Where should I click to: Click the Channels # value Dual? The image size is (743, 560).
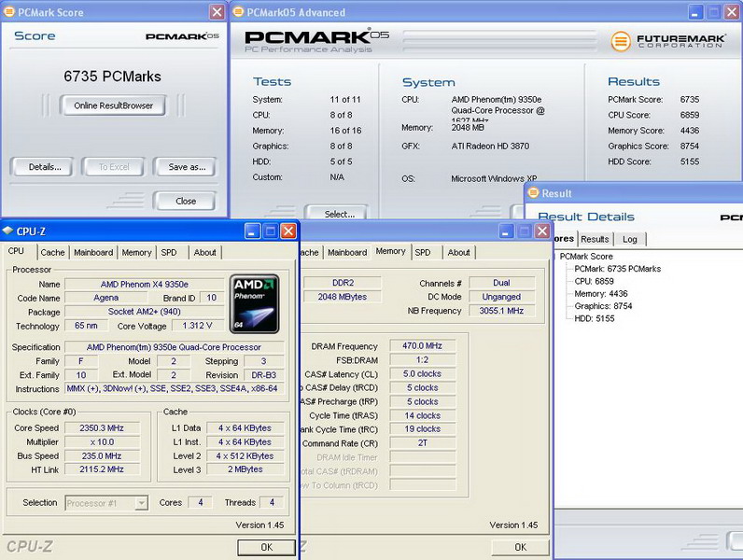(x=501, y=283)
